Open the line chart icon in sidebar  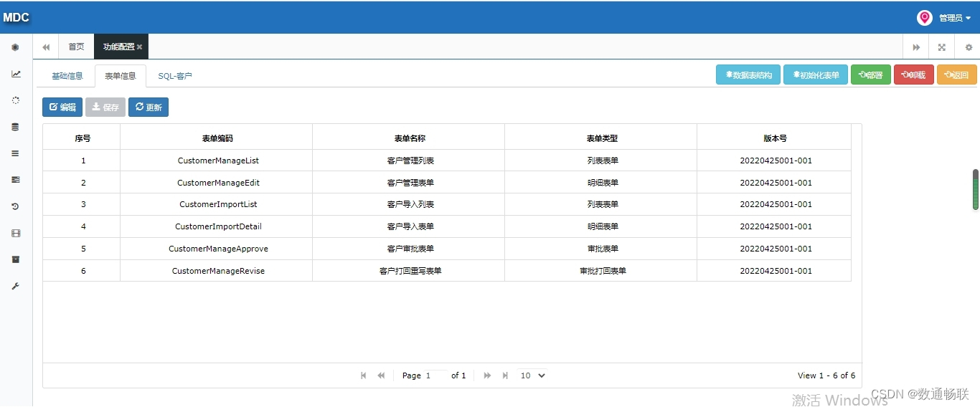click(x=16, y=74)
